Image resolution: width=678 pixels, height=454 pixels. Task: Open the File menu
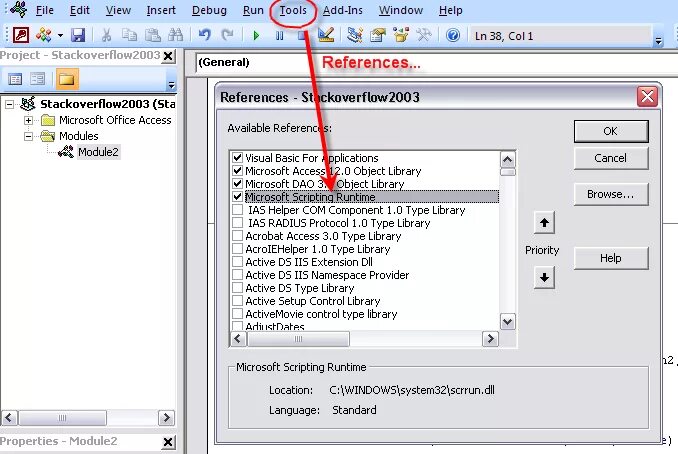click(45, 10)
